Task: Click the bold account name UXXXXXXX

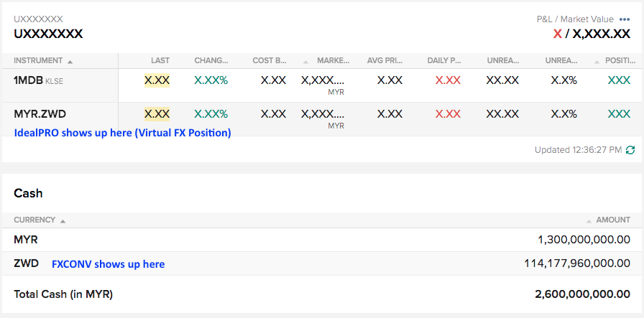Action: click(x=48, y=34)
